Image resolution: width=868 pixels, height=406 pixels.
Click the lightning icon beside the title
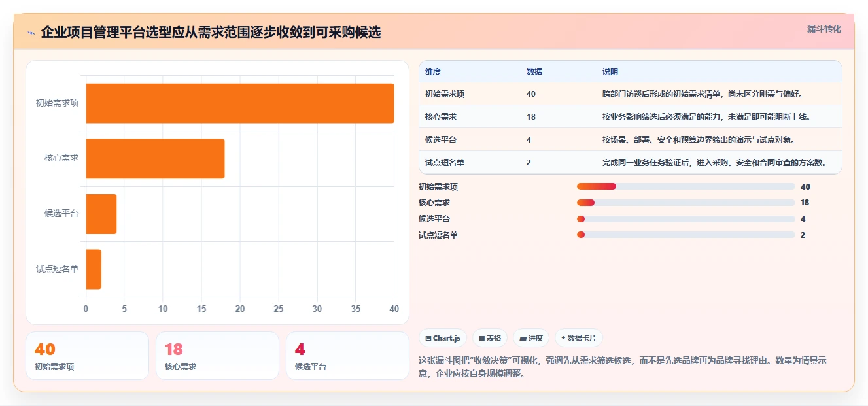tap(31, 33)
